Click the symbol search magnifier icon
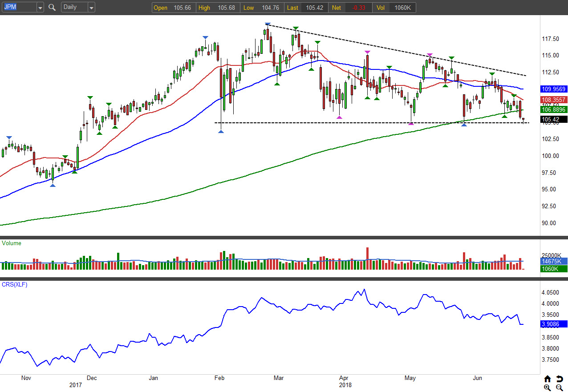Image resolution: width=568 pixels, height=392 pixels. 52,7
